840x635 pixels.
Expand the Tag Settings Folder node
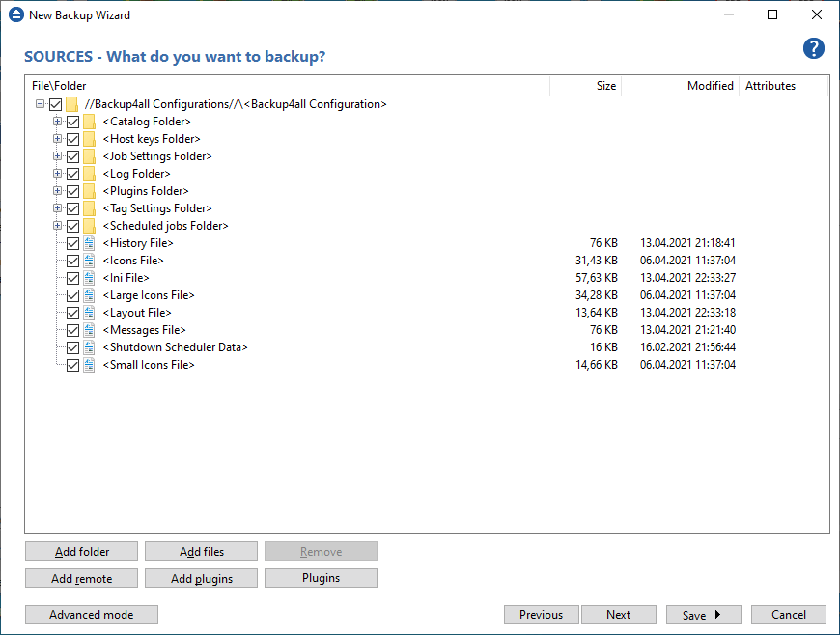(57, 207)
